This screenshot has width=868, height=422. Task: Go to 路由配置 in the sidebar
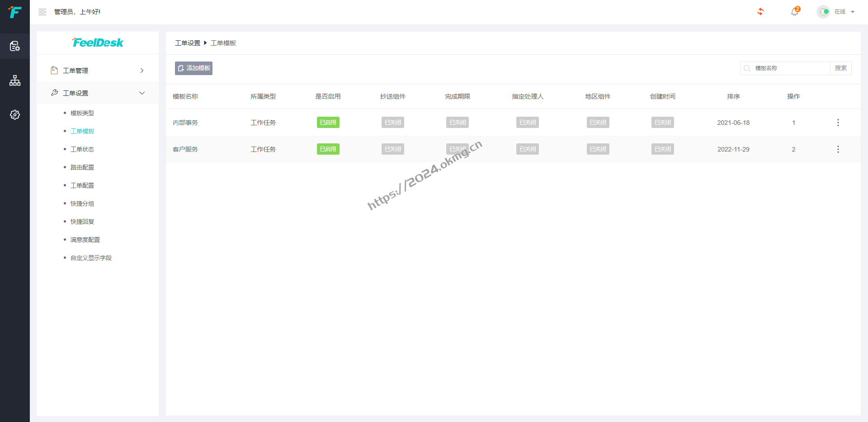[x=82, y=167]
